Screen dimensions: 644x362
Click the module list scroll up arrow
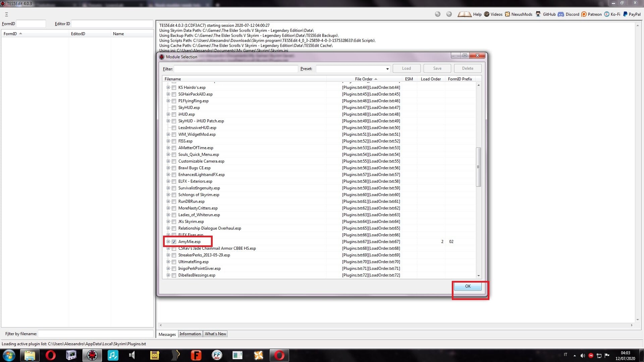[478, 85]
